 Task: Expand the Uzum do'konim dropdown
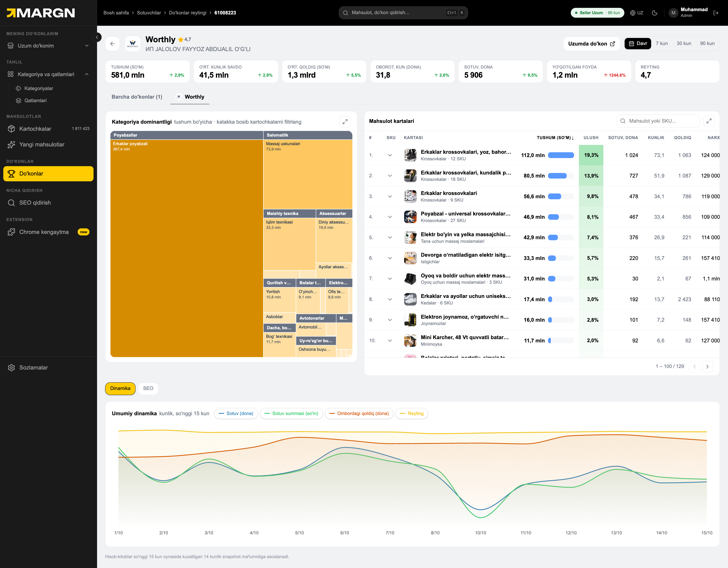tap(48, 46)
